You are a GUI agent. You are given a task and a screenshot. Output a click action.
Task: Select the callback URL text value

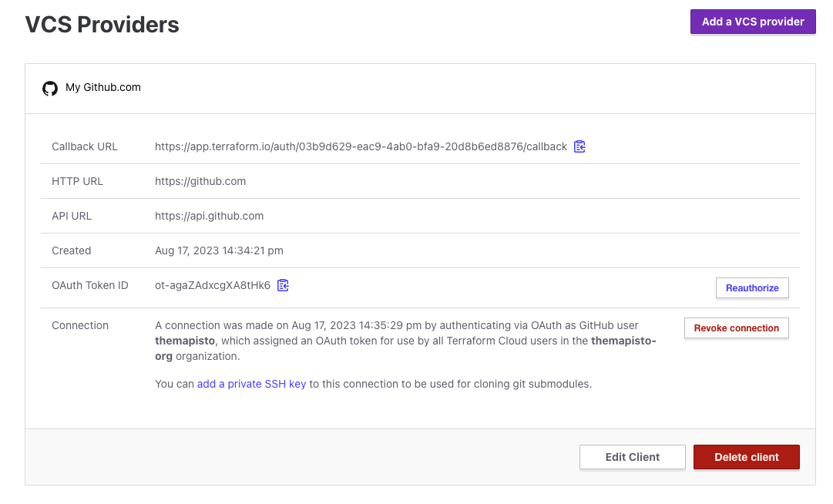(x=361, y=146)
